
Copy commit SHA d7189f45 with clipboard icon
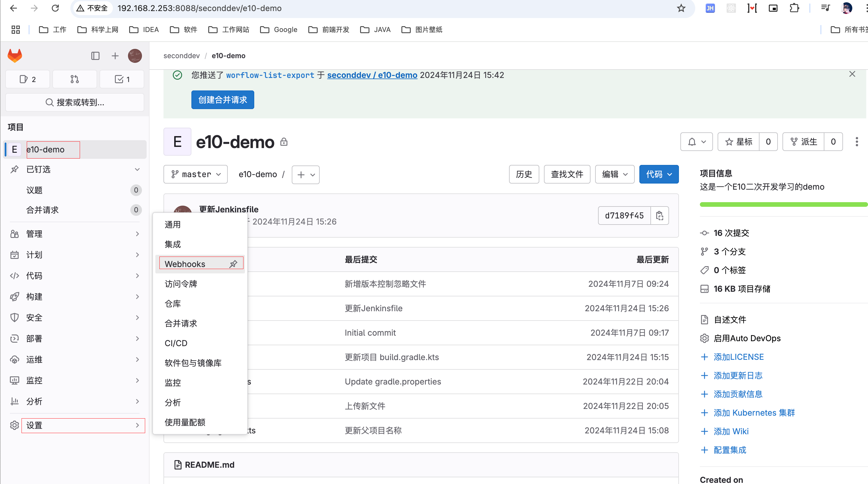coord(659,215)
